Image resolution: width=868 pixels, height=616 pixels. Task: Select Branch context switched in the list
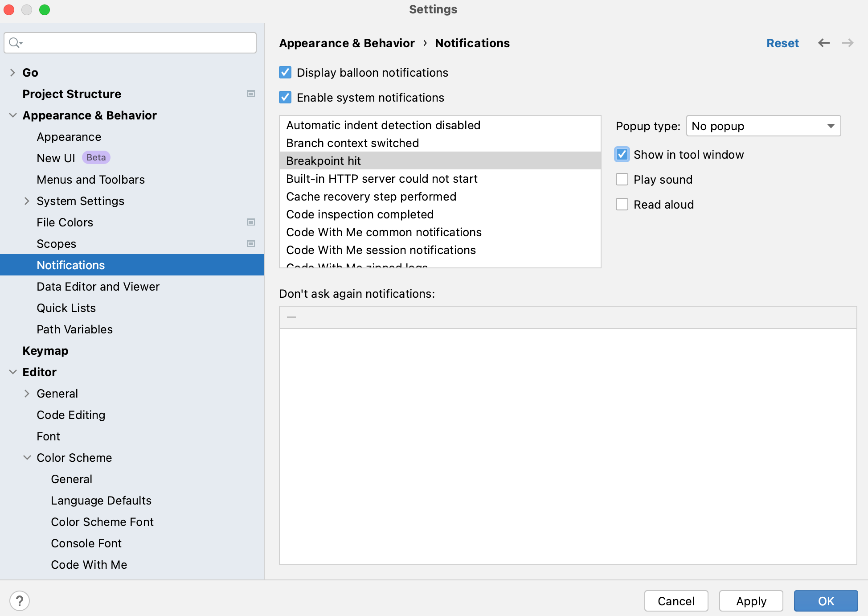pos(352,143)
